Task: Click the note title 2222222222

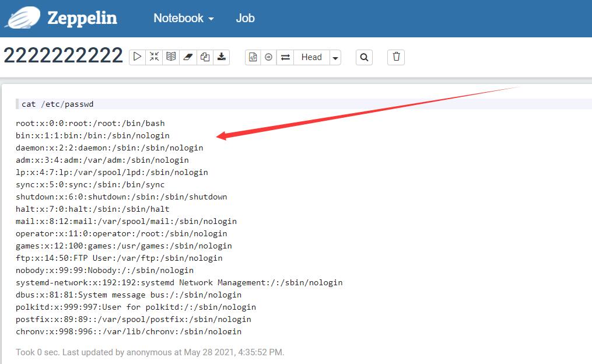Action: 63,57
